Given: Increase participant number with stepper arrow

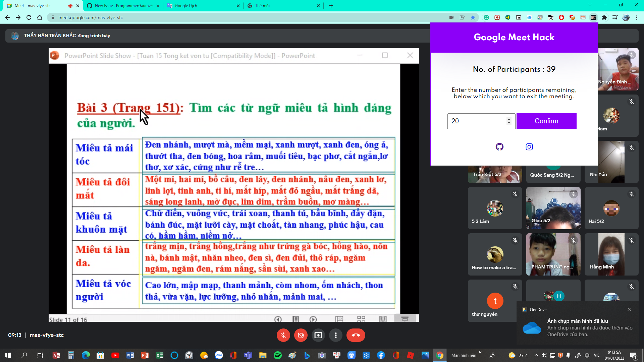Looking at the screenshot, I should coord(509,119).
